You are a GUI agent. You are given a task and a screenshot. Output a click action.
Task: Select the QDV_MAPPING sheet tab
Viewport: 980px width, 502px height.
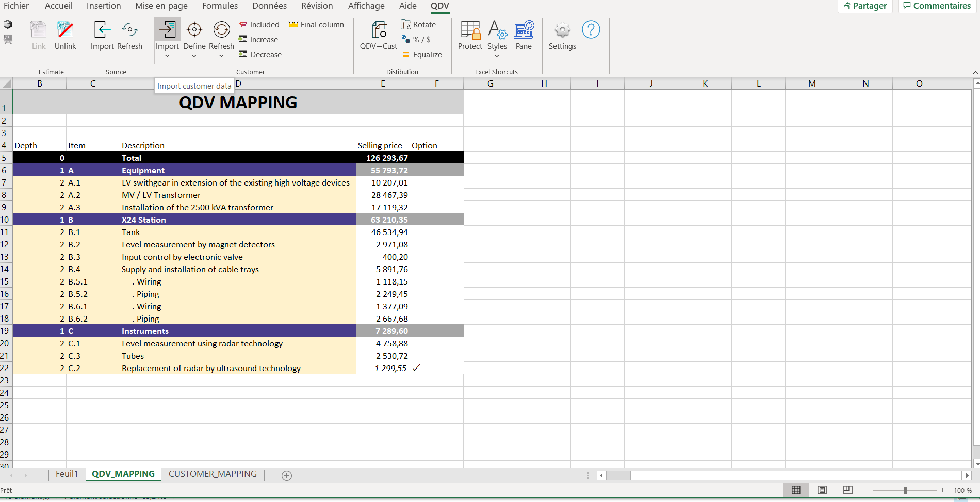[123, 474]
